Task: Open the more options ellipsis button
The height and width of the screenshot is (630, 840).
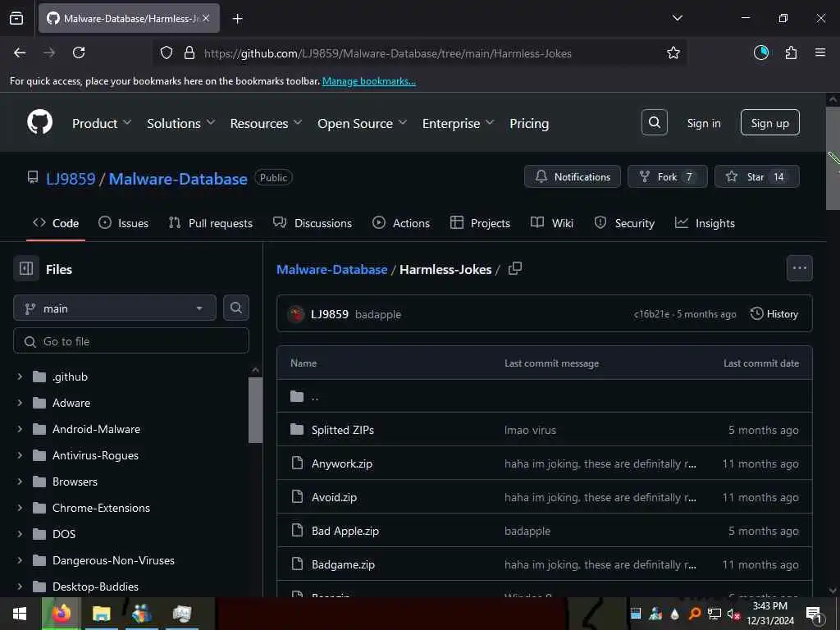Action: pos(799,268)
